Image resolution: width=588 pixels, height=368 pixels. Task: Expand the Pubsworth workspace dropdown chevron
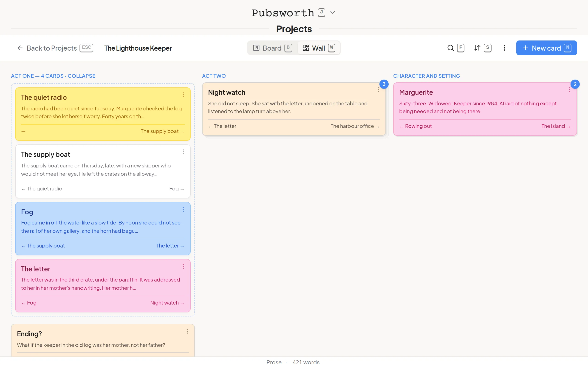pos(333,12)
